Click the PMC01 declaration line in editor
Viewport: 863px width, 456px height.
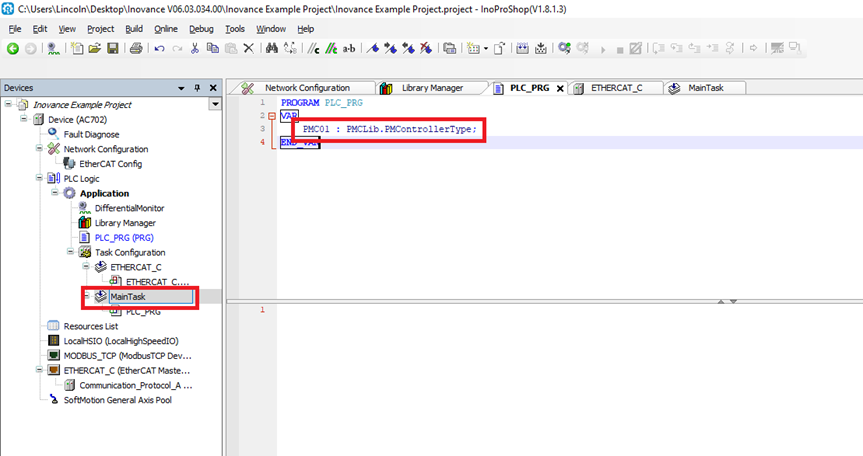pyautogui.click(x=390, y=129)
